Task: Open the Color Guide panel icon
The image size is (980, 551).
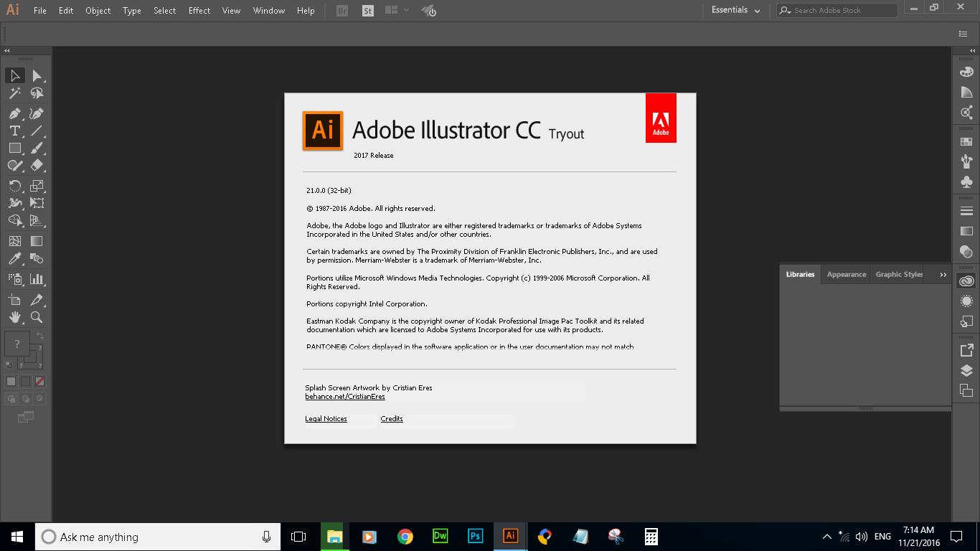Action: (966, 92)
